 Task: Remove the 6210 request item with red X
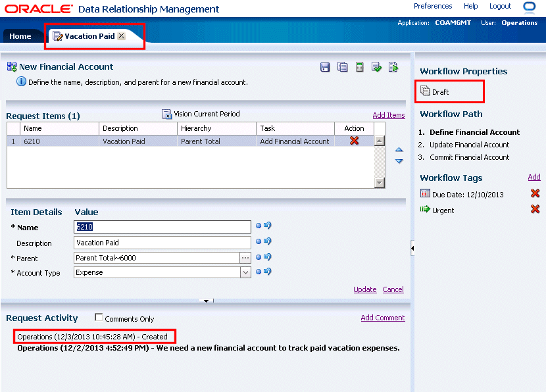pos(354,141)
